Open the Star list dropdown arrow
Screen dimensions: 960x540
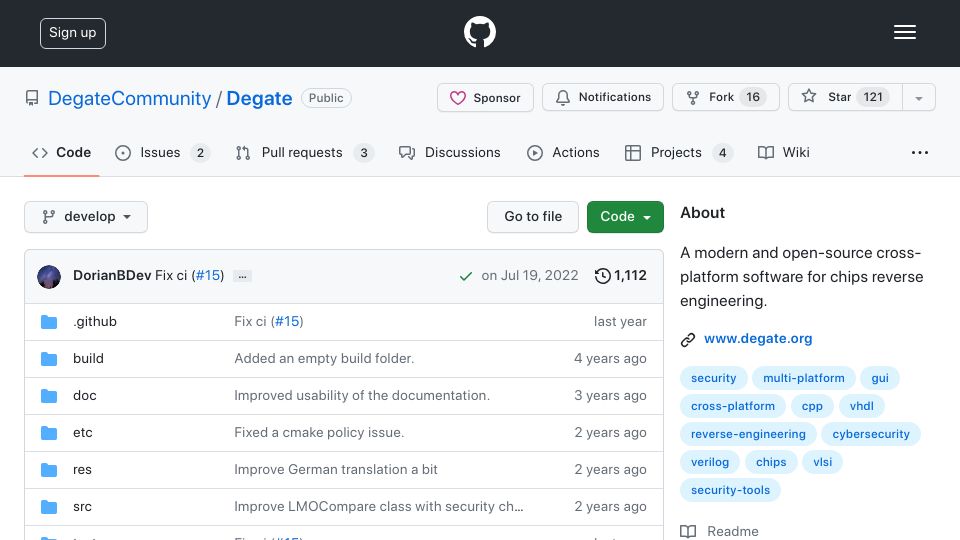(x=918, y=97)
